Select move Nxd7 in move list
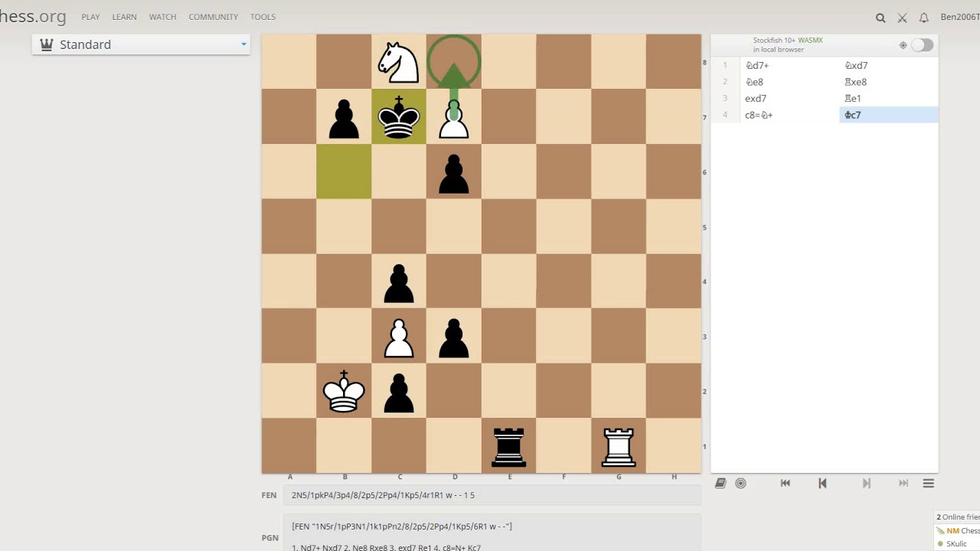 889,66
